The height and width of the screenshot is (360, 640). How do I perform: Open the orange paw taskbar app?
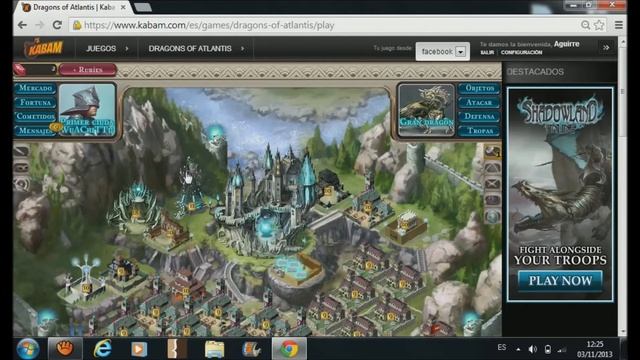65,349
